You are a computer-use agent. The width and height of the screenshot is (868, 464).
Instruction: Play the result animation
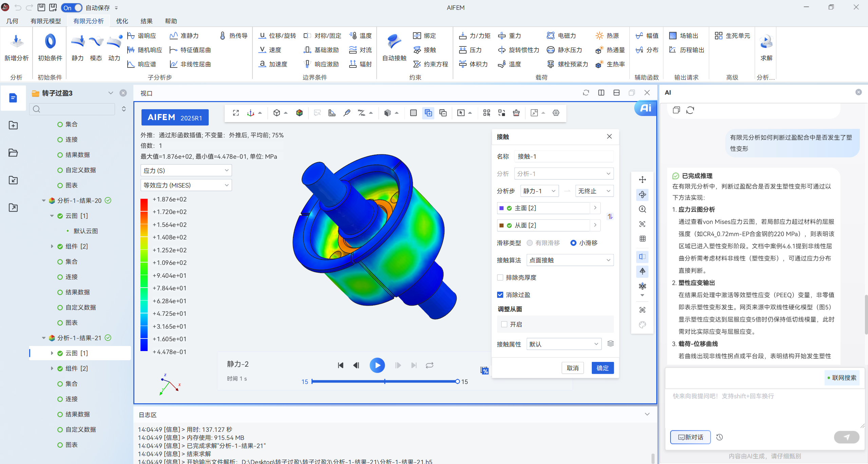coord(377,365)
